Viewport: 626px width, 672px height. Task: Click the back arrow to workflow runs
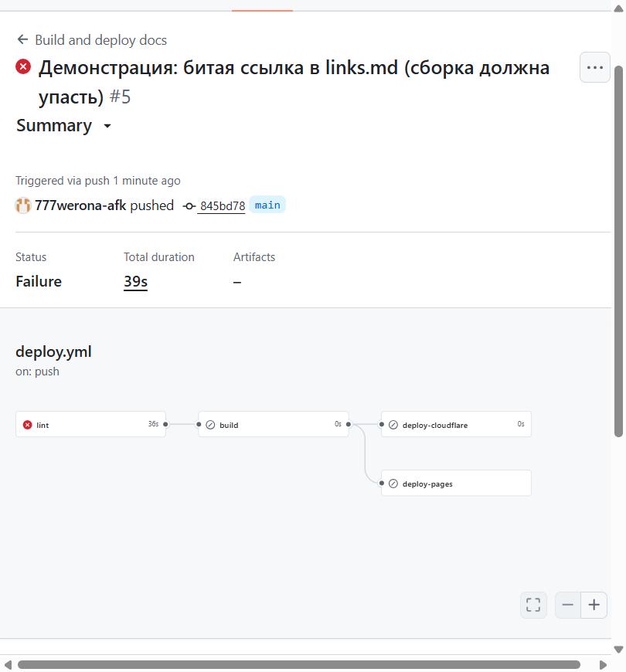22,40
